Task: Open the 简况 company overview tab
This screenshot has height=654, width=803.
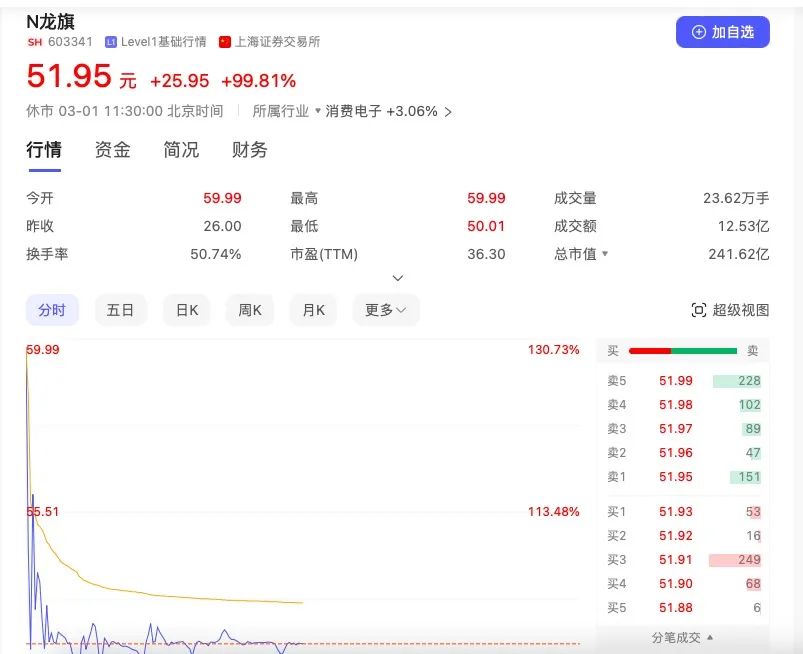Action: (179, 149)
